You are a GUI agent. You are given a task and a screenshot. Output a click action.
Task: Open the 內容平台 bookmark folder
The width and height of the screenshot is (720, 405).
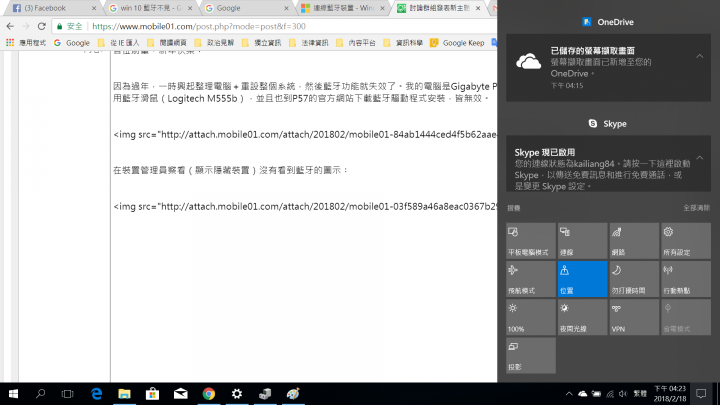pyautogui.click(x=356, y=43)
